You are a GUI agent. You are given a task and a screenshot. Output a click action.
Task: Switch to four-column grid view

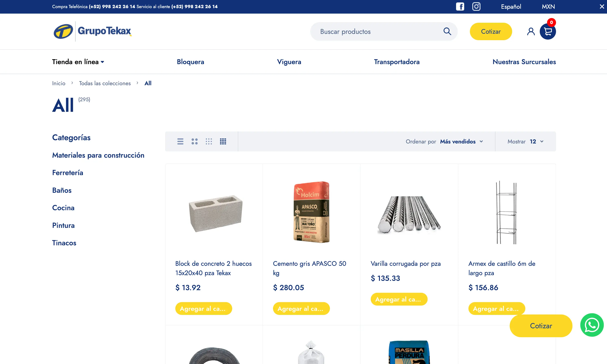(223, 142)
